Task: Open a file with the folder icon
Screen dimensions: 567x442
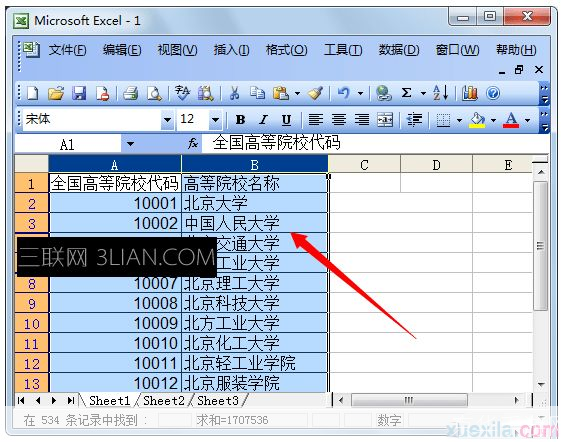Action: pyautogui.click(x=56, y=93)
